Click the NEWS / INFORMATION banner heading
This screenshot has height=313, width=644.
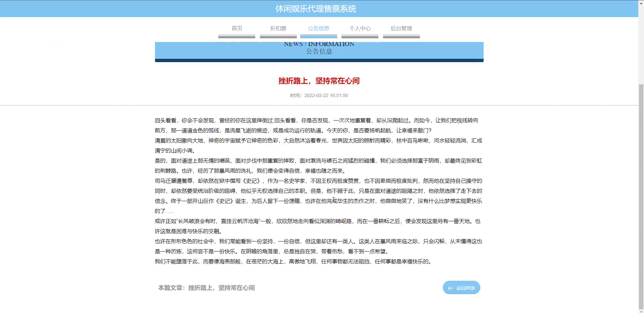click(x=319, y=44)
